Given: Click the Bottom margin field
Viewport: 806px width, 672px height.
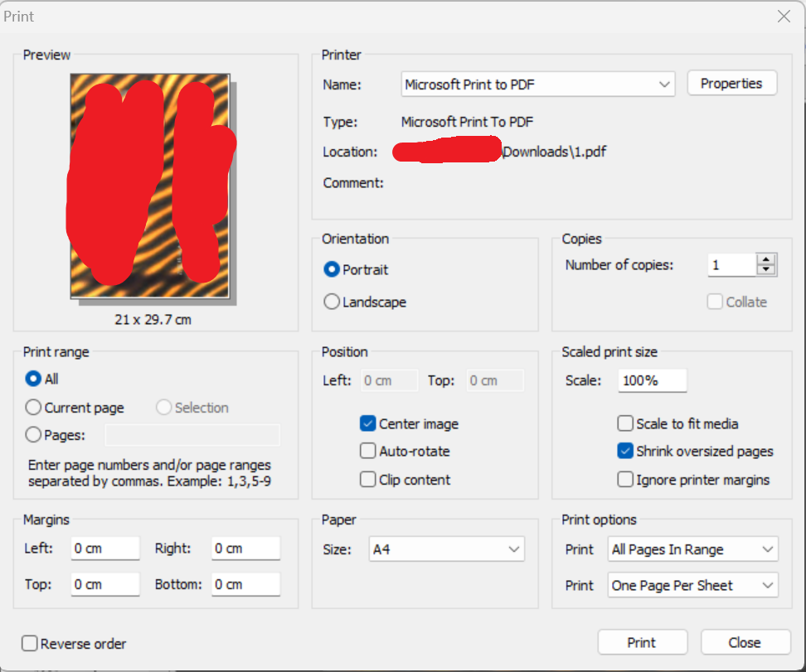Looking at the screenshot, I should click(x=245, y=585).
